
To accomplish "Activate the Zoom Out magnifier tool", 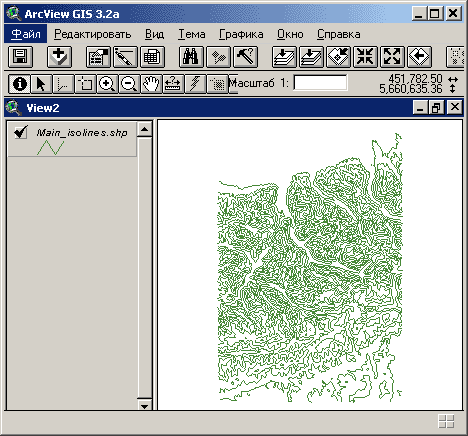I will 129,84.
